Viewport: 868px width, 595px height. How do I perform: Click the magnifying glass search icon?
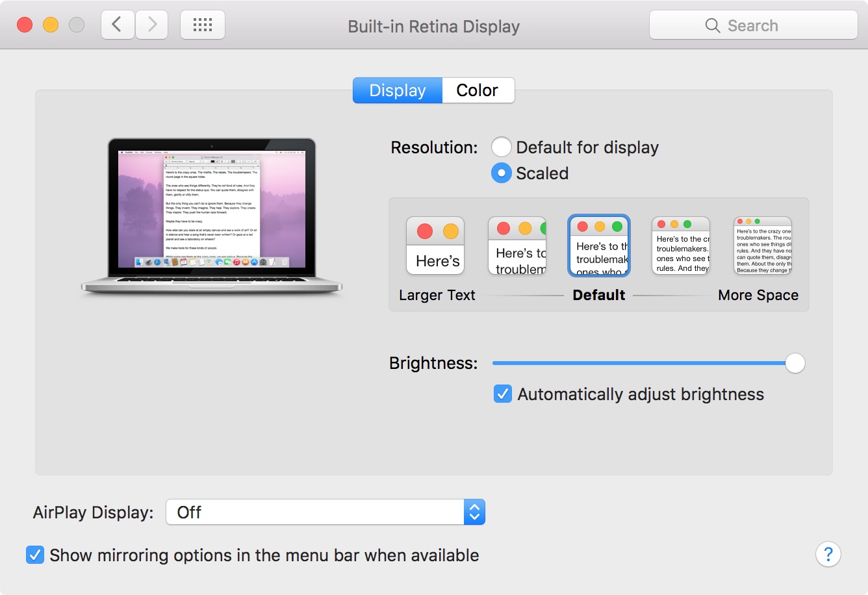[713, 25]
